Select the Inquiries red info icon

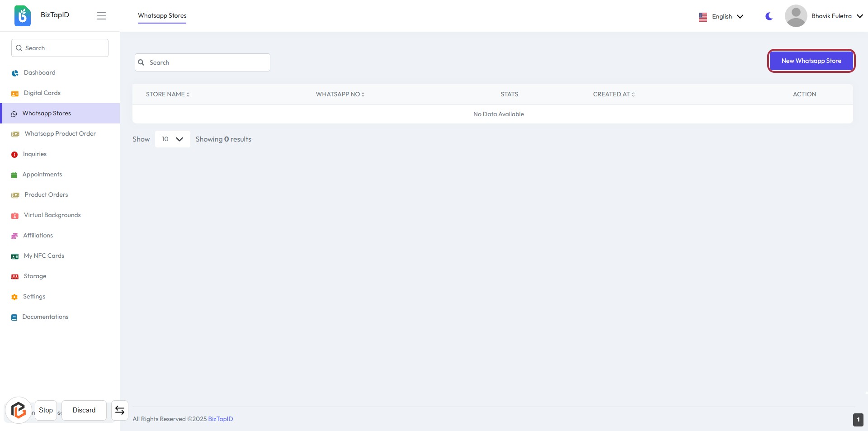(14, 155)
